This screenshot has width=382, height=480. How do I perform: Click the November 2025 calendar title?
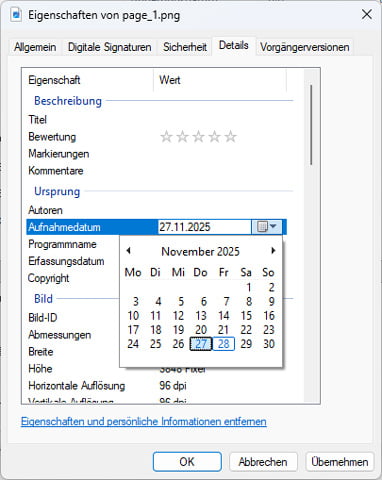pyautogui.click(x=200, y=251)
